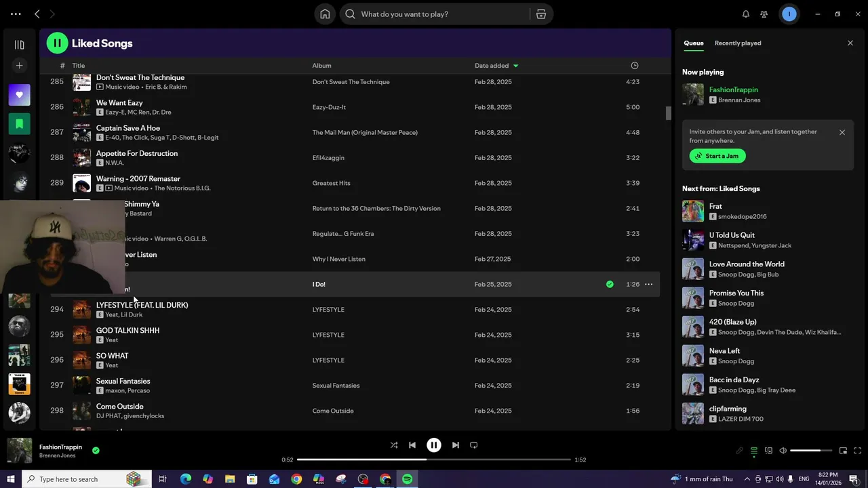
Task: Dismiss the Jam invitation card
Action: coord(842,132)
